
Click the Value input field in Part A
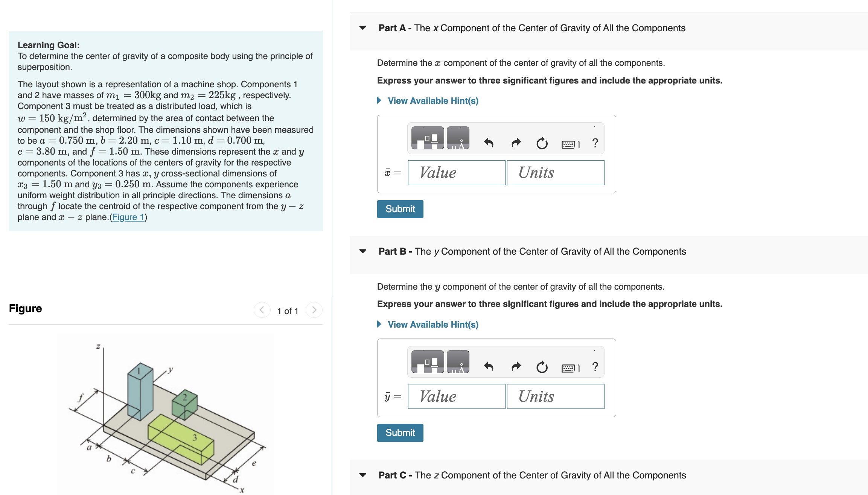[x=456, y=173]
